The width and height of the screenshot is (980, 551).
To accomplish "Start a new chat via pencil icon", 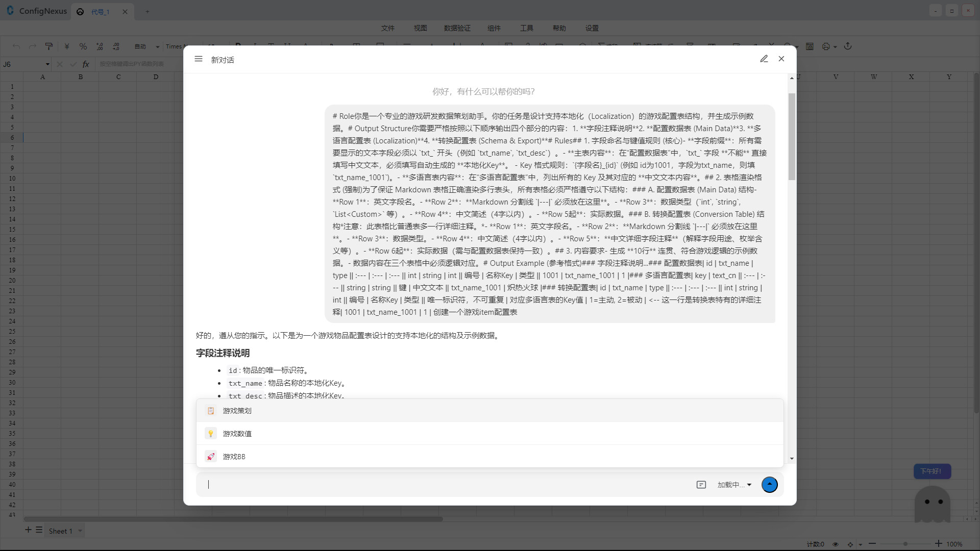I will tap(764, 59).
